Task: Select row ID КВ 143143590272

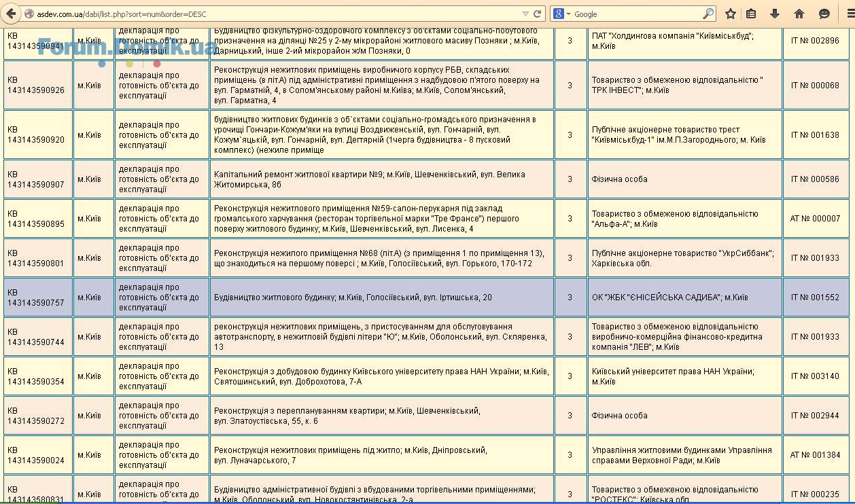Action: click(38, 416)
